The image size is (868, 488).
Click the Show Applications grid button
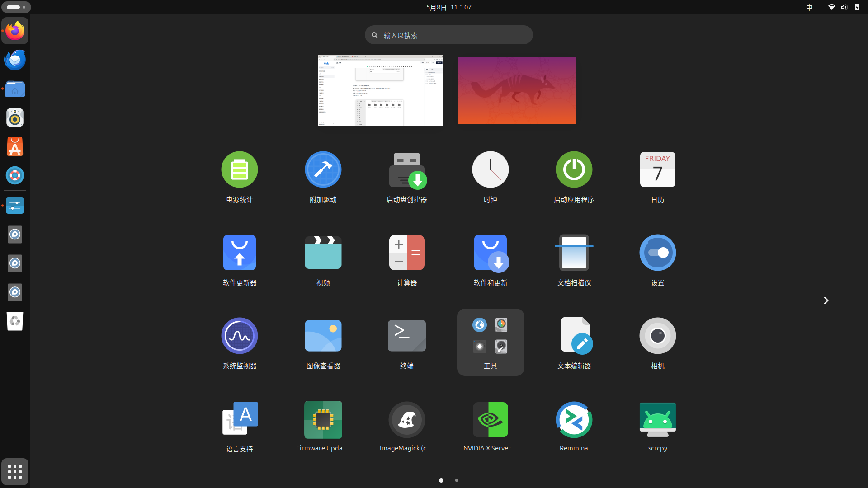click(15, 472)
